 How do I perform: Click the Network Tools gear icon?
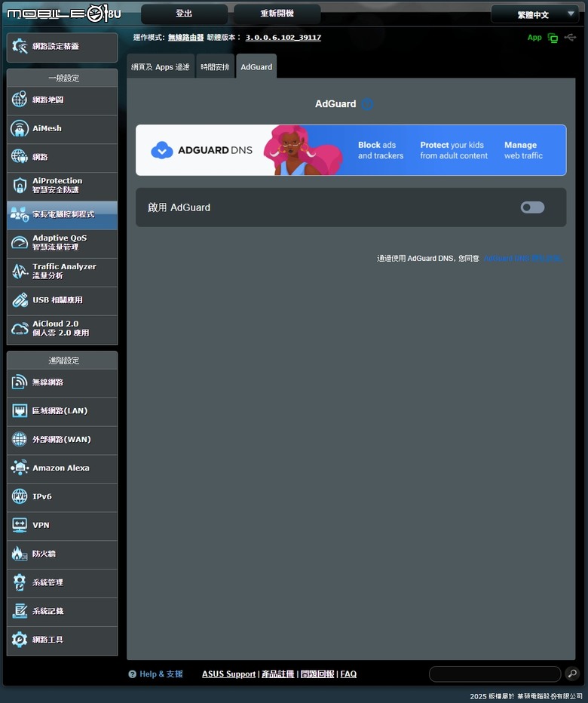click(20, 640)
